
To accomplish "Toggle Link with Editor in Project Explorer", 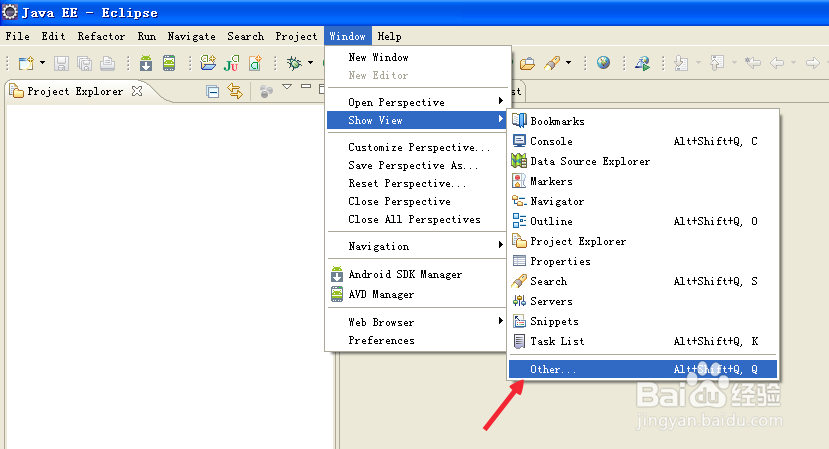I will click(x=235, y=91).
